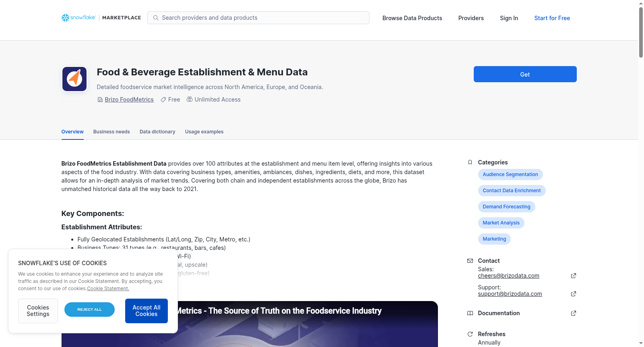The width and height of the screenshot is (644, 347).
Task: Select the Market Analysis category tag
Action: (501, 223)
